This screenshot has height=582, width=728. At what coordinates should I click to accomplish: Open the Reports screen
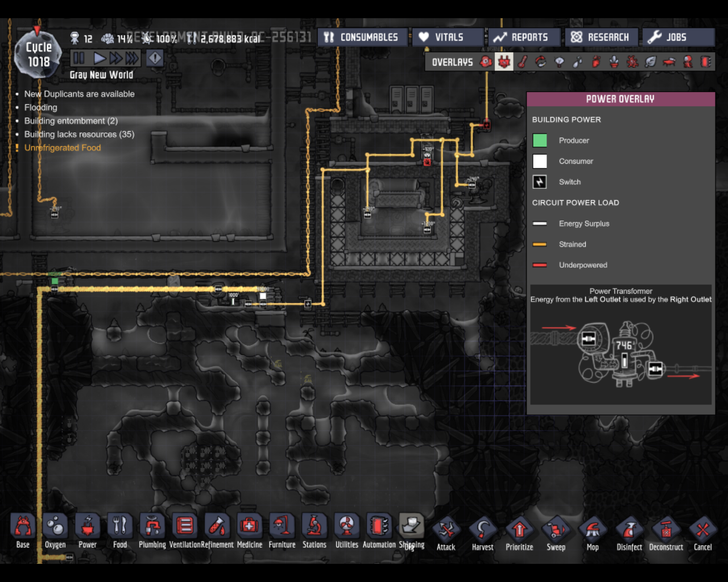(x=523, y=38)
